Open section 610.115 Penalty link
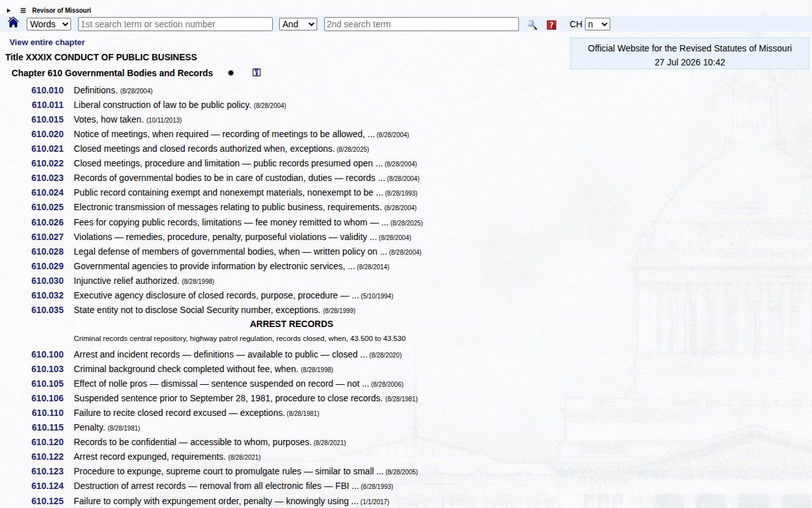The image size is (812, 508). 48,427
